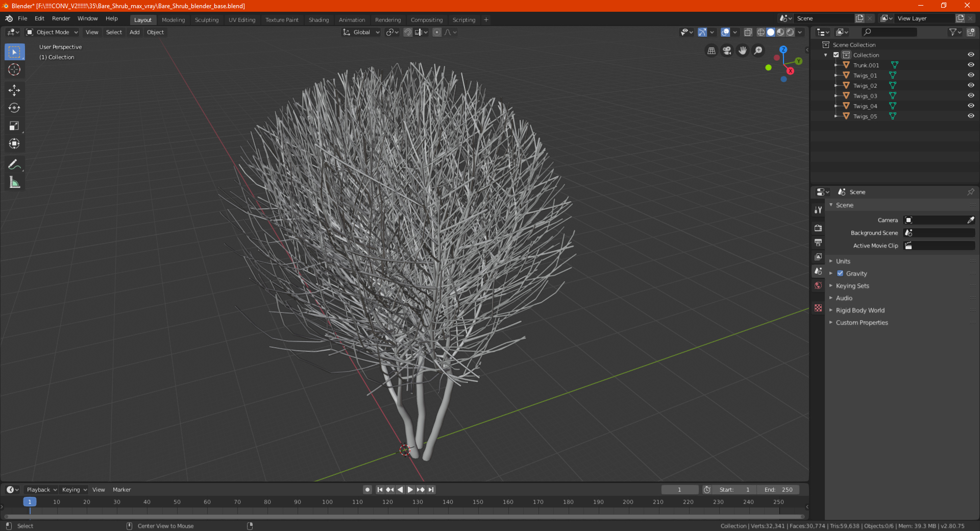
Task: Open the Object Mode dropdown
Action: tap(52, 32)
